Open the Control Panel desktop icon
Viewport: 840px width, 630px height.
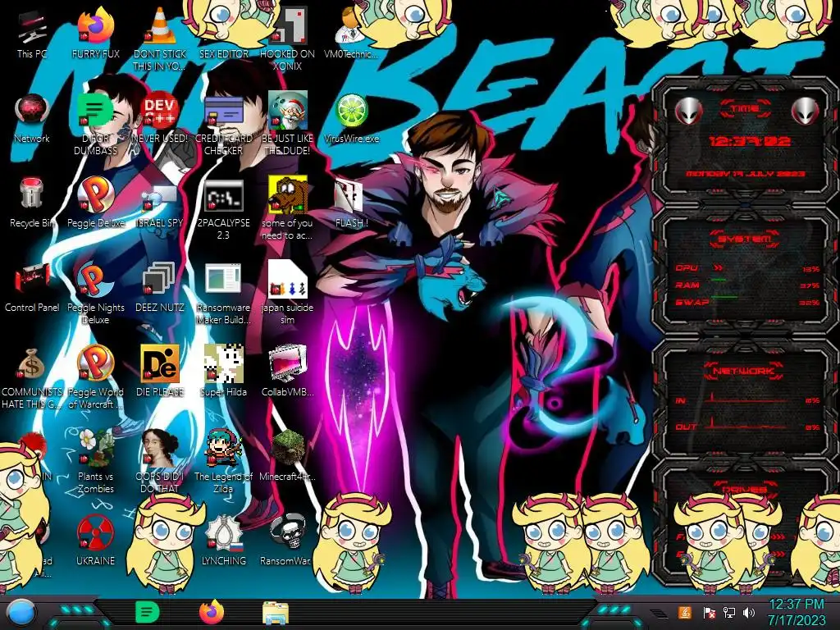31,279
